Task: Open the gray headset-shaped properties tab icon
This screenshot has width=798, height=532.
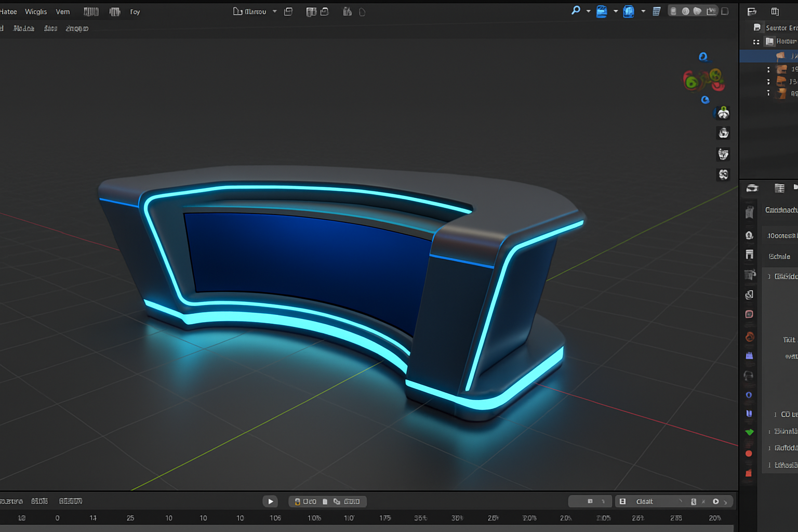Action: (x=749, y=375)
